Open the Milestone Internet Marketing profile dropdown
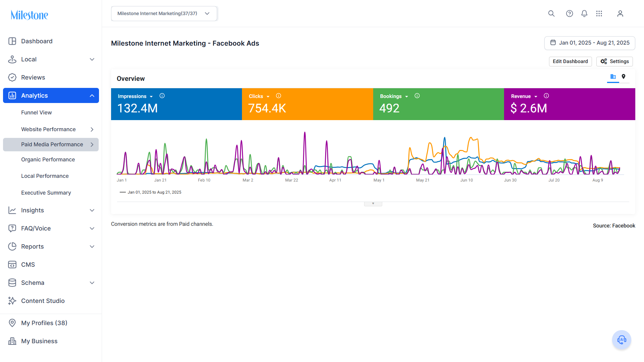 (x=164, y=13)
